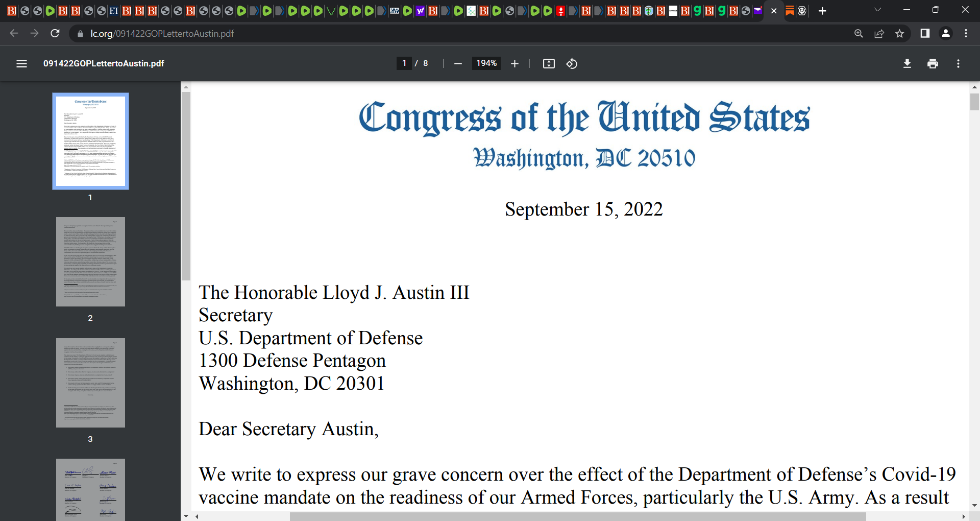Click the Congress of the United States heading
980x521 pixels.
(584, 118)
